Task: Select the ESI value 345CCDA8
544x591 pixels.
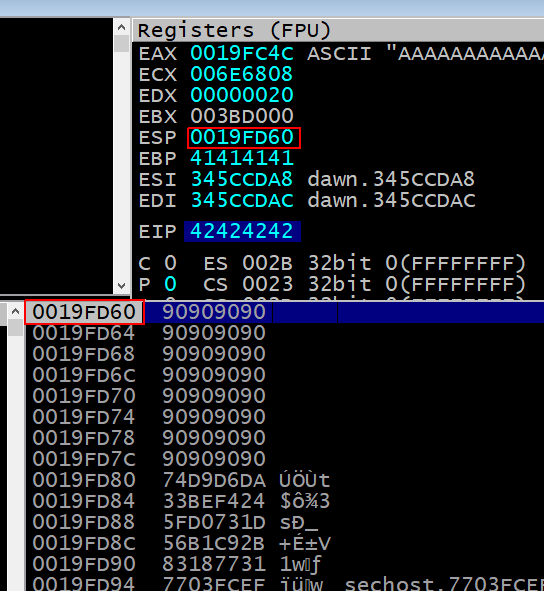Action: coord(242,179)
